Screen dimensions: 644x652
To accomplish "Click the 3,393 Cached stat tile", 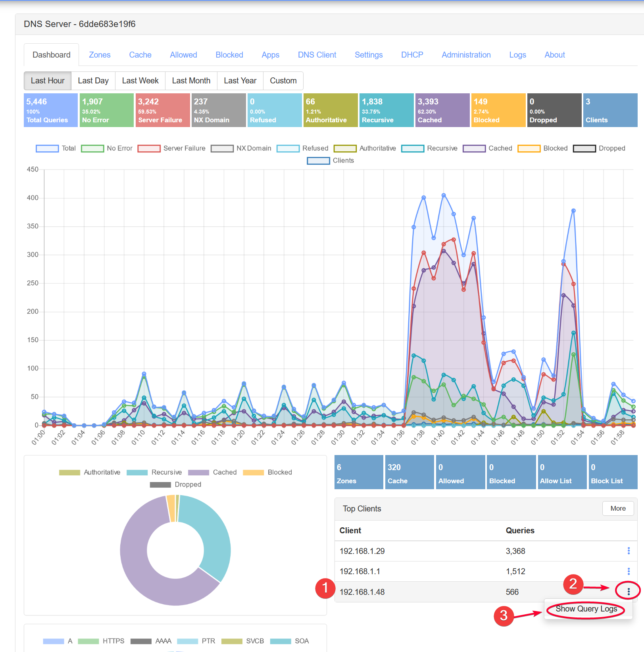I will tap(442, 110).
